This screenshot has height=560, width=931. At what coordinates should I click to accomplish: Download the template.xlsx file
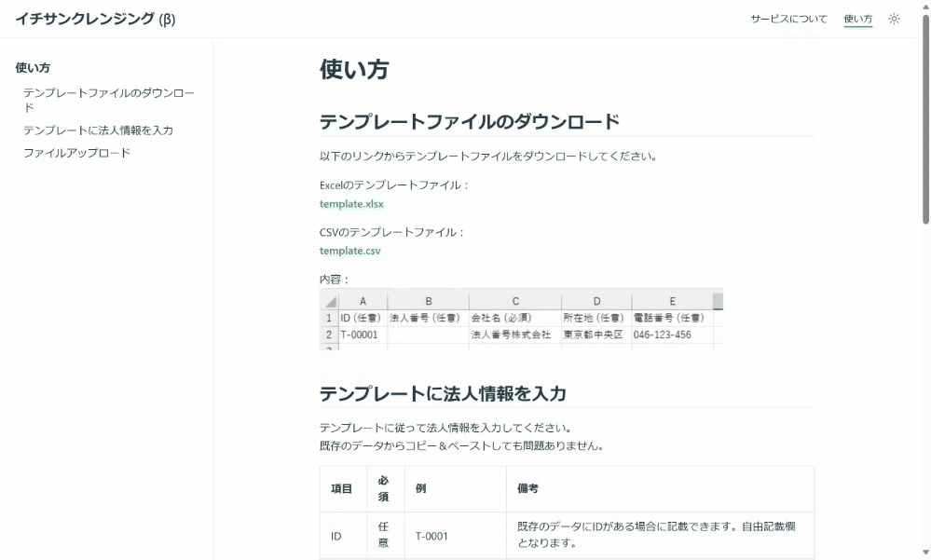click(351, 204)
